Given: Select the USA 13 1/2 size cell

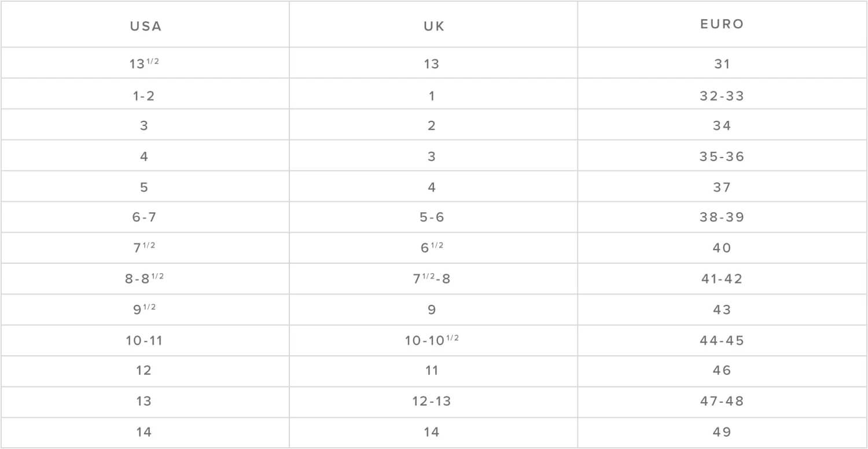Looking at the screenshot, I should point(144,63).
